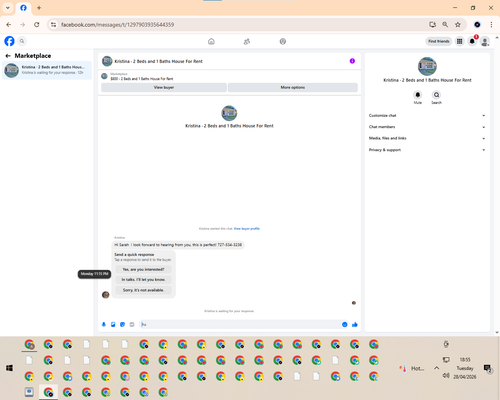Open Chrome three-dot menu
The width and height of the screenshot is (500, 400).
491,25
